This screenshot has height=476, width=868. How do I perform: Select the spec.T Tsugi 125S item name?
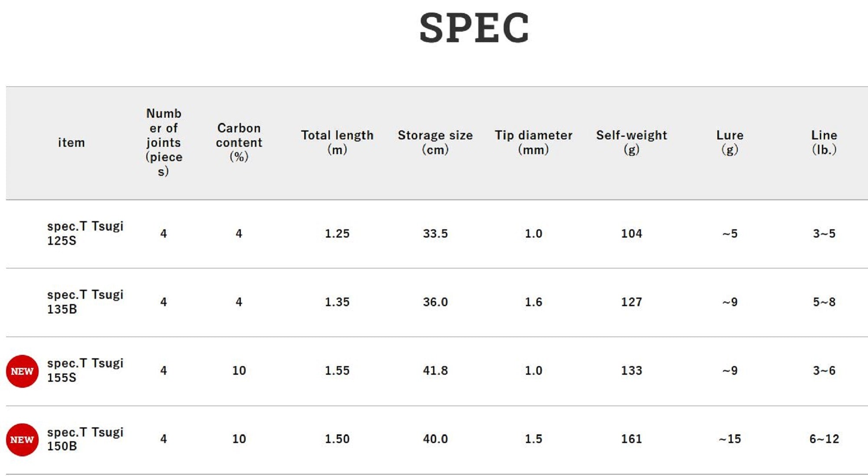85,233
